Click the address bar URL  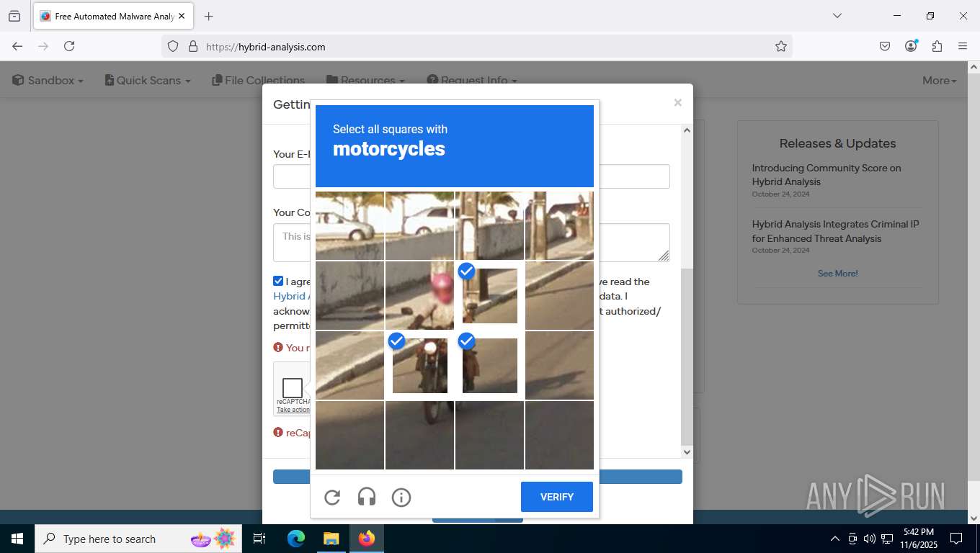(x=265, y=47)
